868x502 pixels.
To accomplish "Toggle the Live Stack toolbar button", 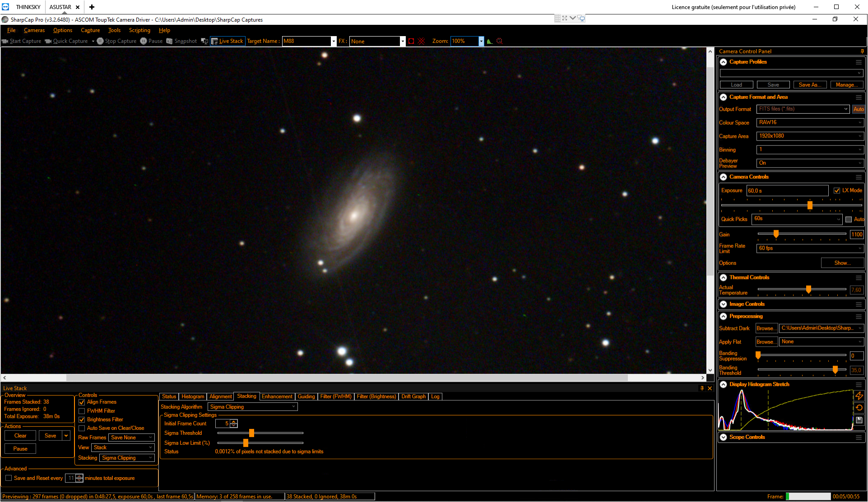I will pyautogui.click(x=227, y=41).
